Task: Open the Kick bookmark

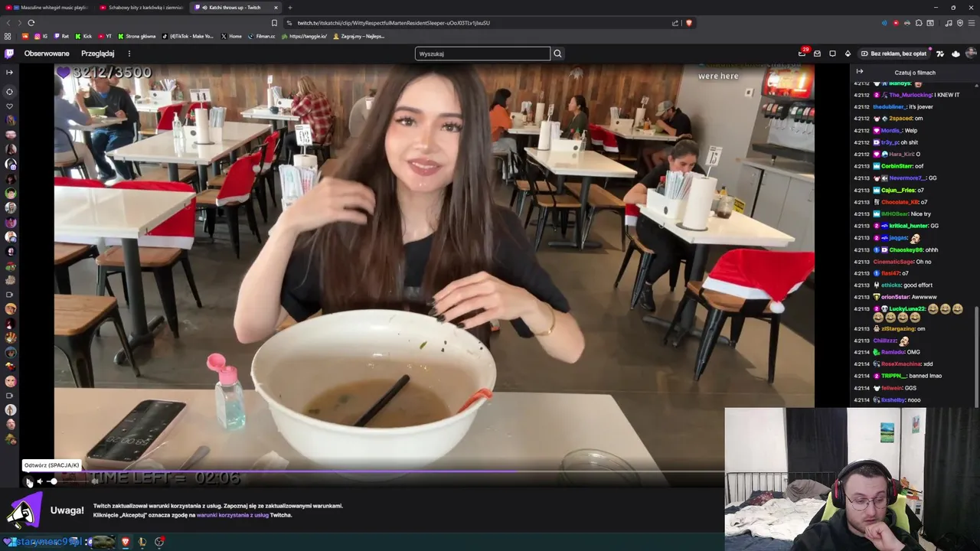Action: click(x=83, y=36)
